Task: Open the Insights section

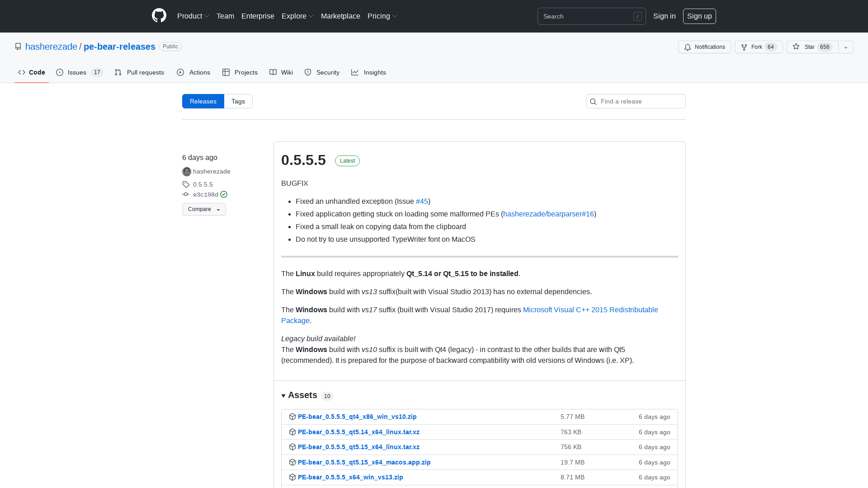Action: click(369, 72)
